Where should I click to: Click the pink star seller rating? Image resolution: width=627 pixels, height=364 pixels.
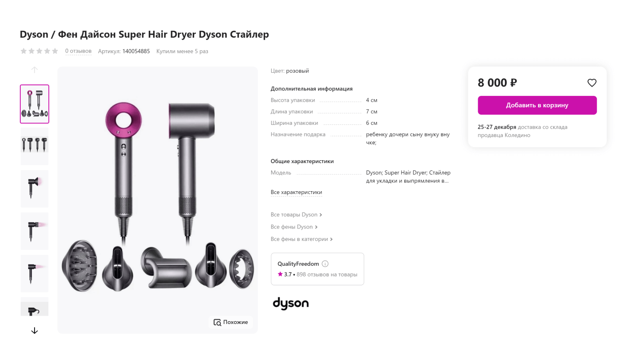tap(280, 274)
